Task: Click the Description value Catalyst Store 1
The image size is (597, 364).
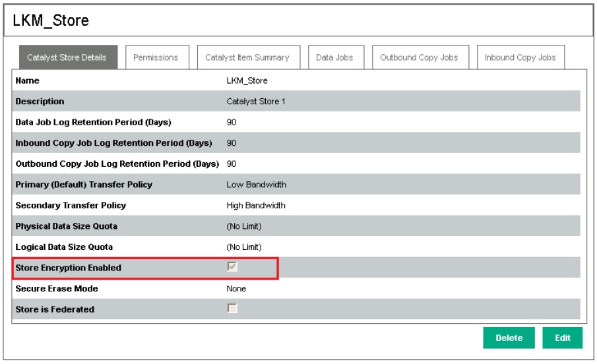Action: pyautogui.click(x=256, y=102)
